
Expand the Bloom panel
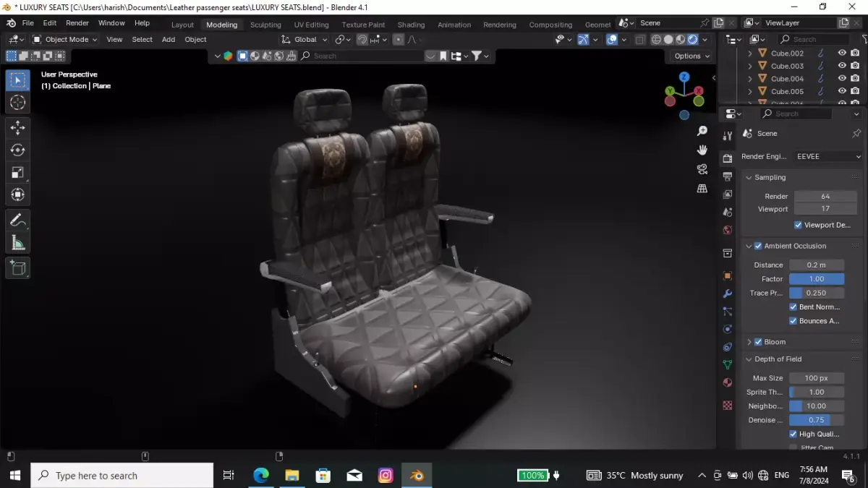click(x=749, y=342)
